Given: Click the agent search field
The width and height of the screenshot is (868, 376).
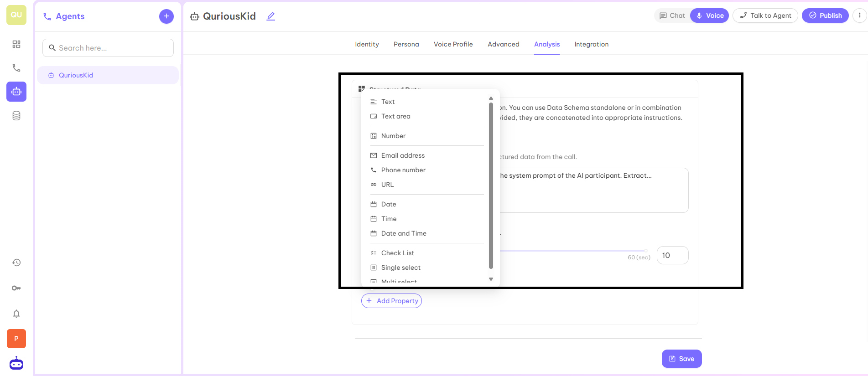Looking at the screenshot, I should pos(108,48).
